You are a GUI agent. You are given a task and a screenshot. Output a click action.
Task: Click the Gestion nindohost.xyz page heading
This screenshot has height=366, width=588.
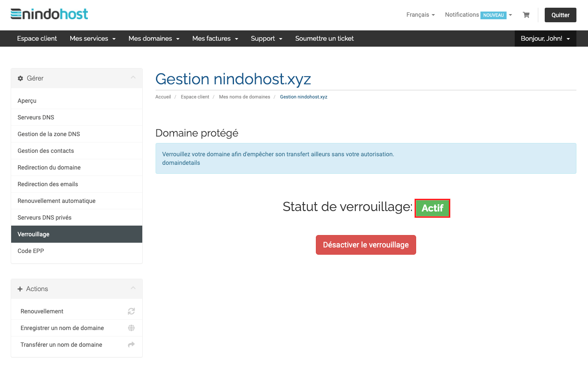point(233,79)
